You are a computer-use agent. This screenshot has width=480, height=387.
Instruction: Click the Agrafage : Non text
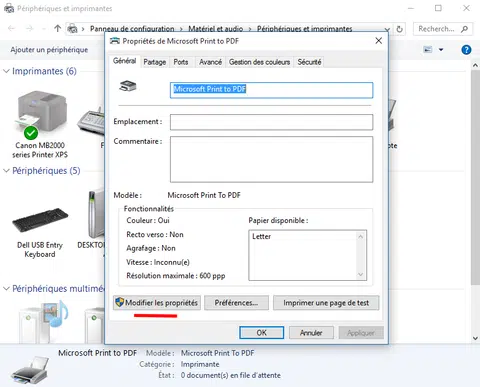[151, 248]
